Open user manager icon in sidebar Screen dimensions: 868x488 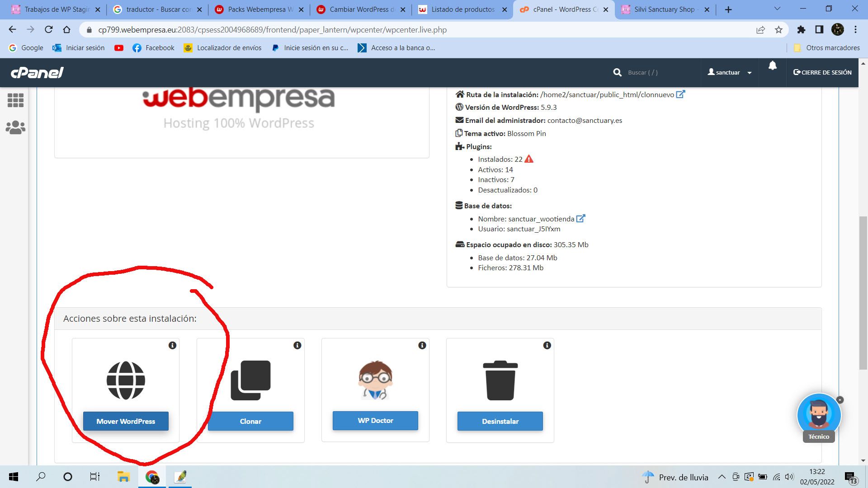(x=15, y=127)
